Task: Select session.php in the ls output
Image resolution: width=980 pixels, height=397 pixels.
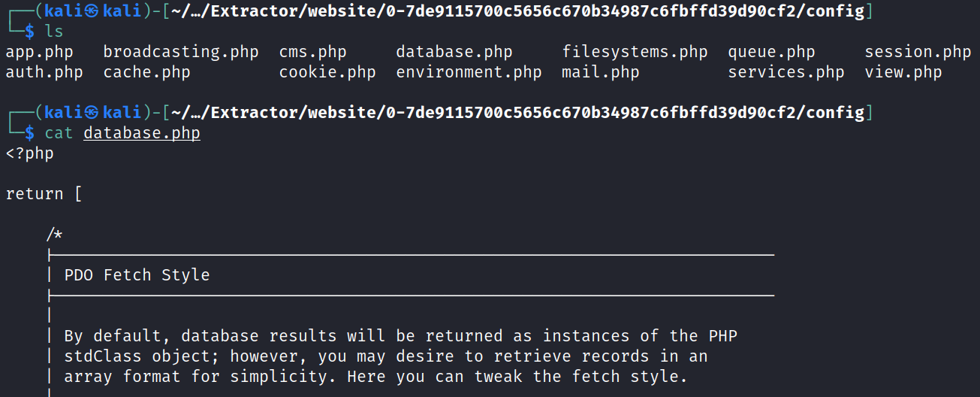Action: coord(918,53)
